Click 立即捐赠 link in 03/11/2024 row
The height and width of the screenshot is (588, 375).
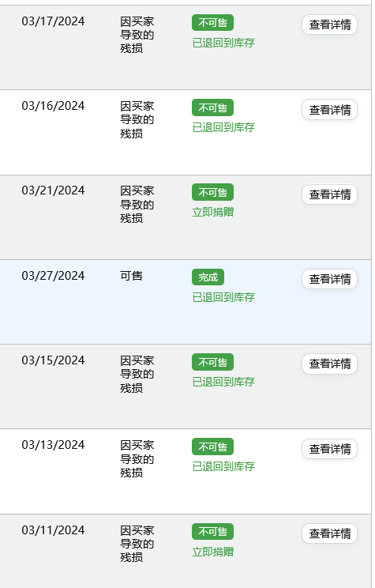pos(213,552)
